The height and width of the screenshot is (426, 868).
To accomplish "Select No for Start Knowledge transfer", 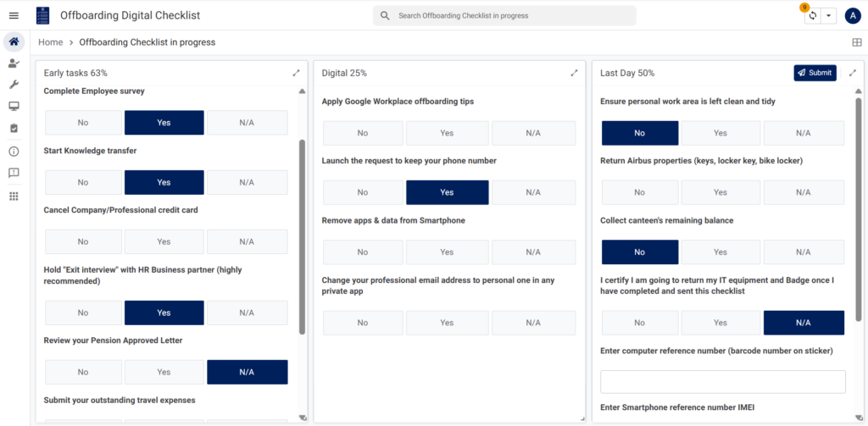I will [x=83, y=183].
